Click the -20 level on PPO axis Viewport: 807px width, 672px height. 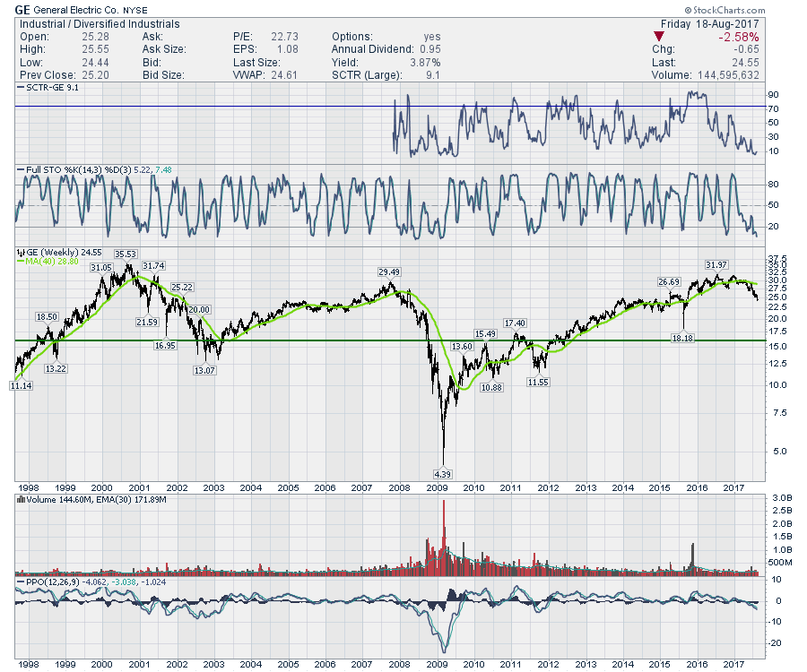pyautogui.click(x=775, y=643)
